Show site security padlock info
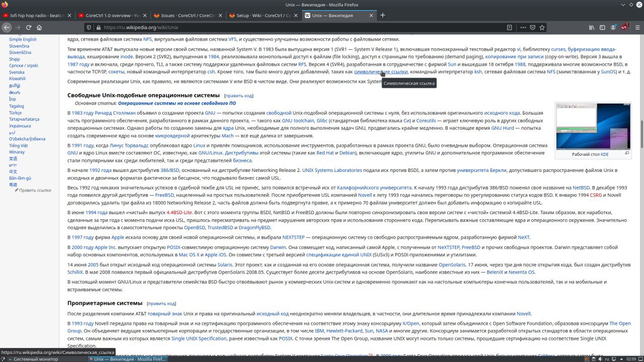The height and width of the screenshot is (362, 644). tap(99, 28)
